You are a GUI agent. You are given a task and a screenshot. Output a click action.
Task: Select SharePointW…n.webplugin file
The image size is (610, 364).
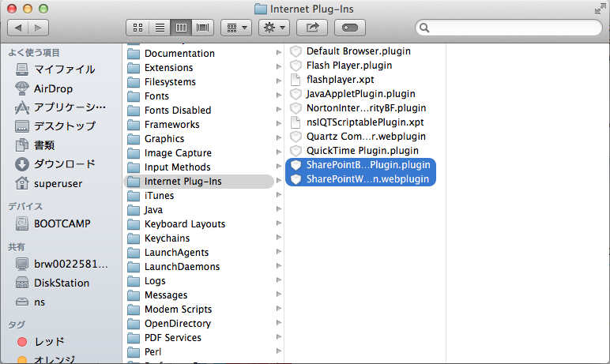coord(360,179)
